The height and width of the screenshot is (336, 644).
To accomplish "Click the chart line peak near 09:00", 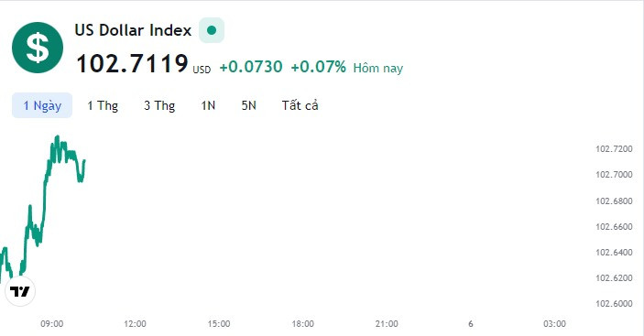I will click(x=57, y=137).
